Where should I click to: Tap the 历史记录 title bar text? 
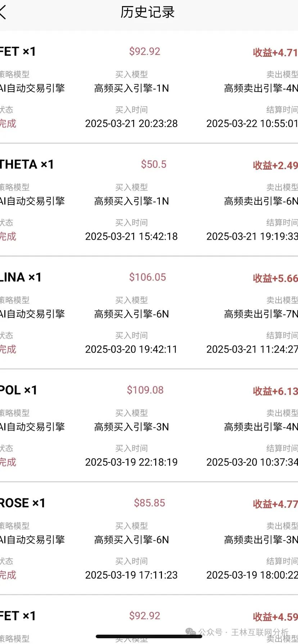(148, 12)
